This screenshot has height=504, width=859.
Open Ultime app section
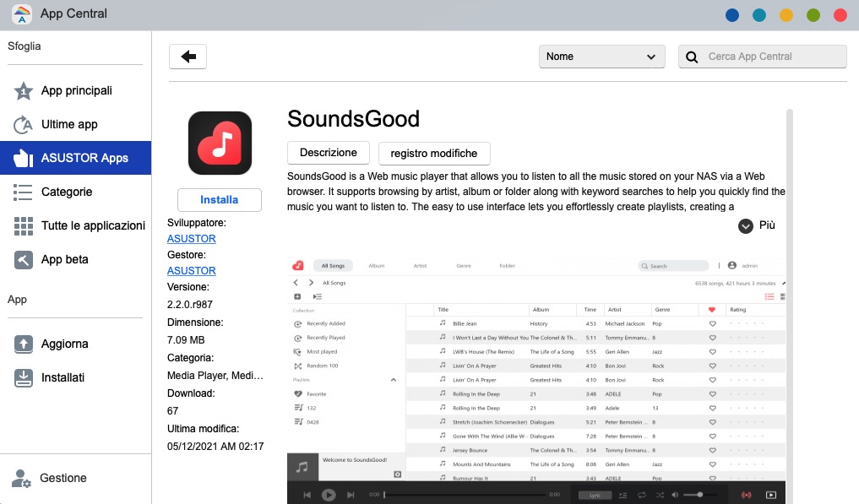click(x=76, y=125)
